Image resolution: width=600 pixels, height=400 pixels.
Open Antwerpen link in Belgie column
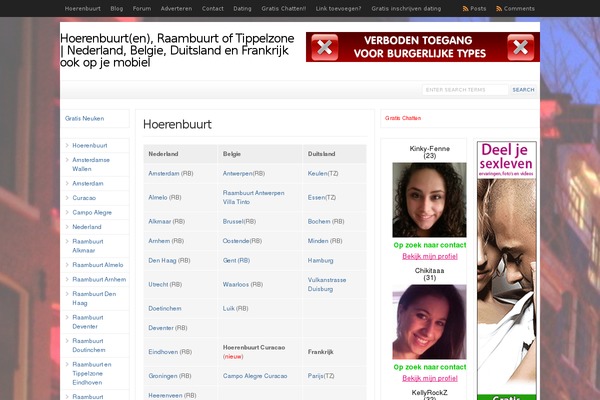237,173
